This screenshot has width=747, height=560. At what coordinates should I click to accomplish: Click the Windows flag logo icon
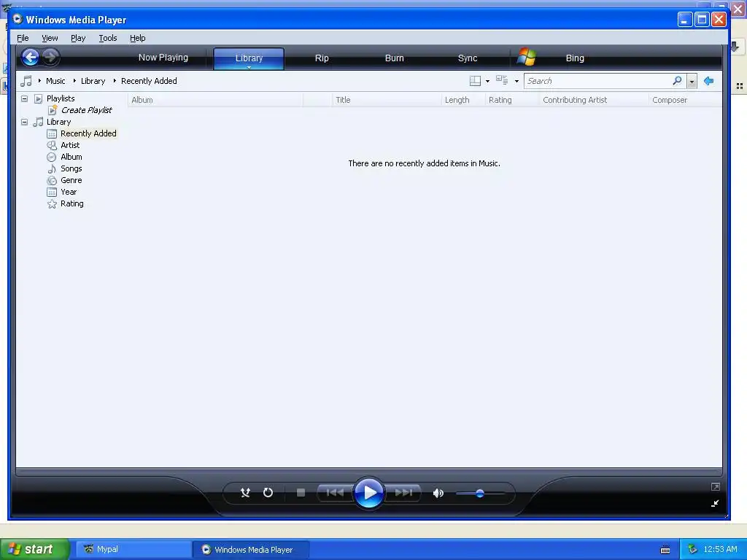tap(527, 57)
